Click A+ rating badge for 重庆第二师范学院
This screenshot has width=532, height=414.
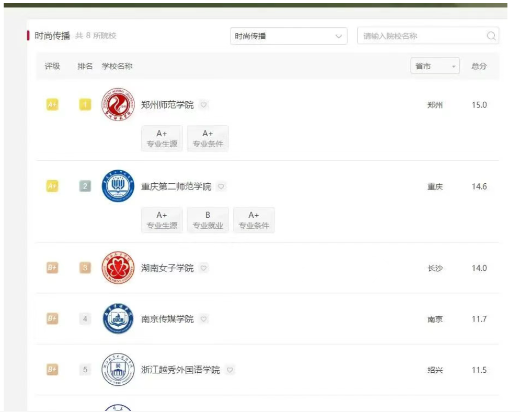coord(52,186)
